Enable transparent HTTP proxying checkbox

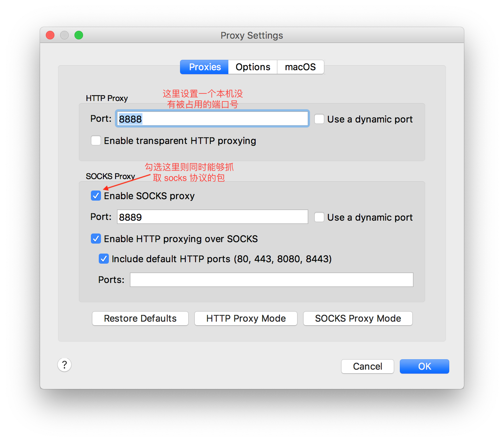pos(96,140)
